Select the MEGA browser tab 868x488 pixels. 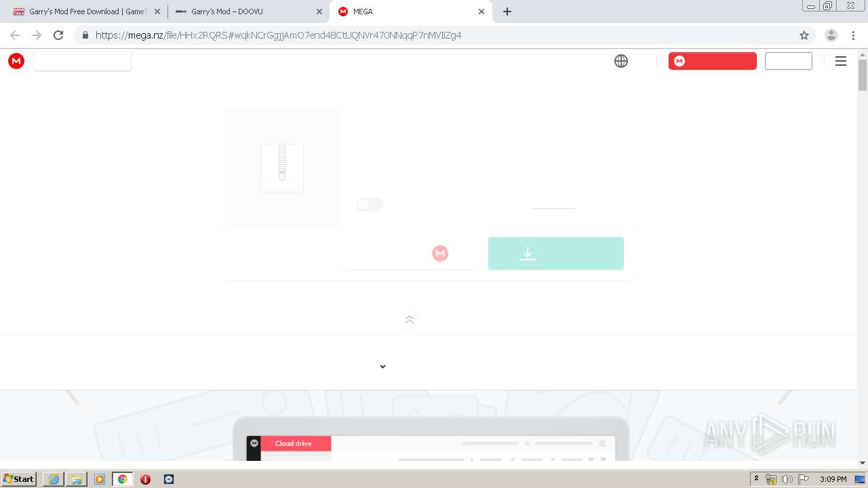point(410,12)
